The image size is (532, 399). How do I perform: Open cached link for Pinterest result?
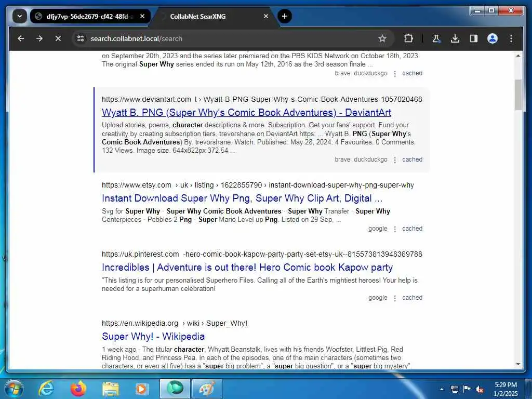click(412, 298)
